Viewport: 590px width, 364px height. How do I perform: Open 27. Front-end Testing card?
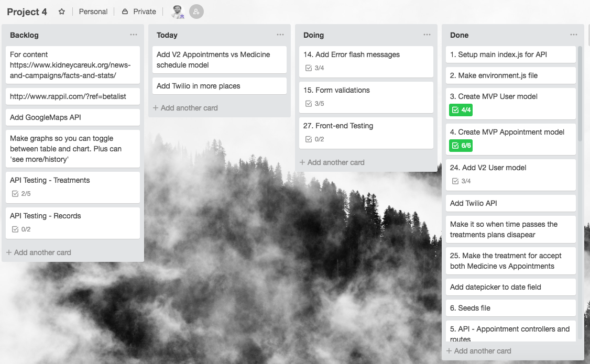tap(366, 134)
